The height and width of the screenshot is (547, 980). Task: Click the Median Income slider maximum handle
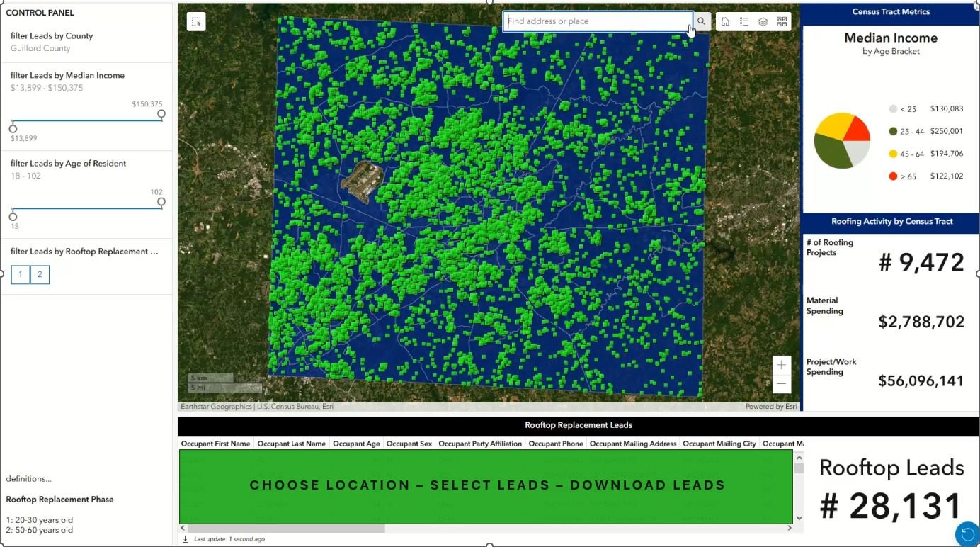coord(161,114)
